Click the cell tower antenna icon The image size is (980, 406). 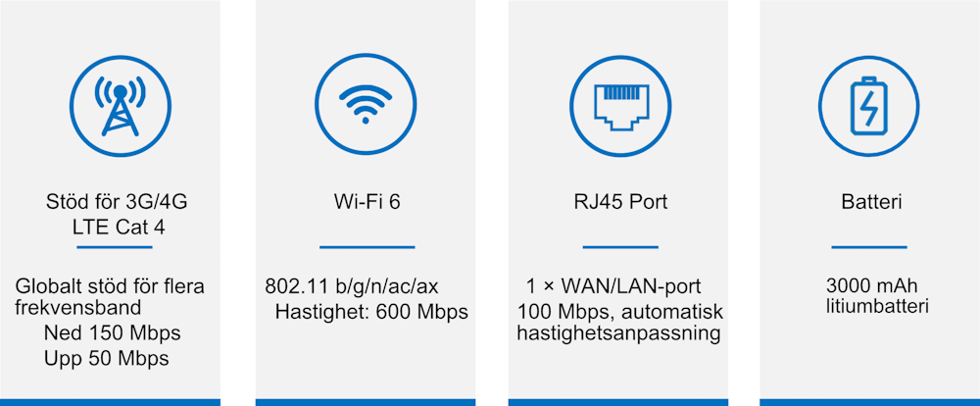click(120, 106)
